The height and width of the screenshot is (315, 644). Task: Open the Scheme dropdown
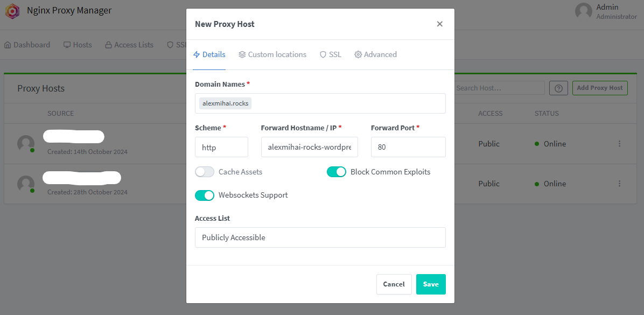coord(221,146)
